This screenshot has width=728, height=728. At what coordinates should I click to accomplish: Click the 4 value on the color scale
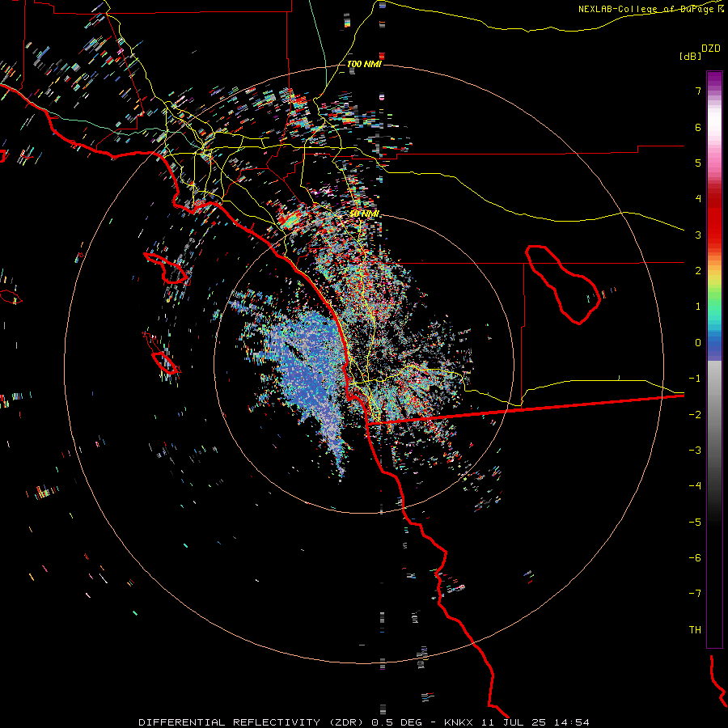(x=698, y=199)
